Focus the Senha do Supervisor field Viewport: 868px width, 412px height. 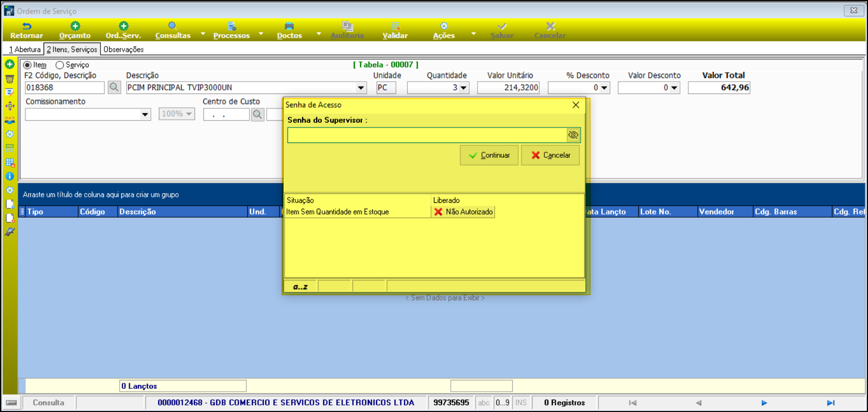click(427, 135)
